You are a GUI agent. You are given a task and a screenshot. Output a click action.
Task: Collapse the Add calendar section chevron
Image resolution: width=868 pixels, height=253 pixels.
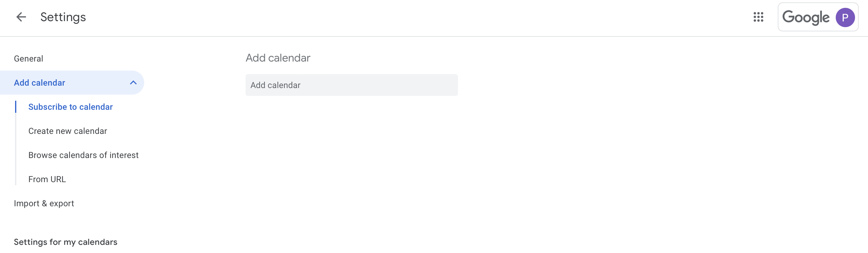[x=133, y=83]
